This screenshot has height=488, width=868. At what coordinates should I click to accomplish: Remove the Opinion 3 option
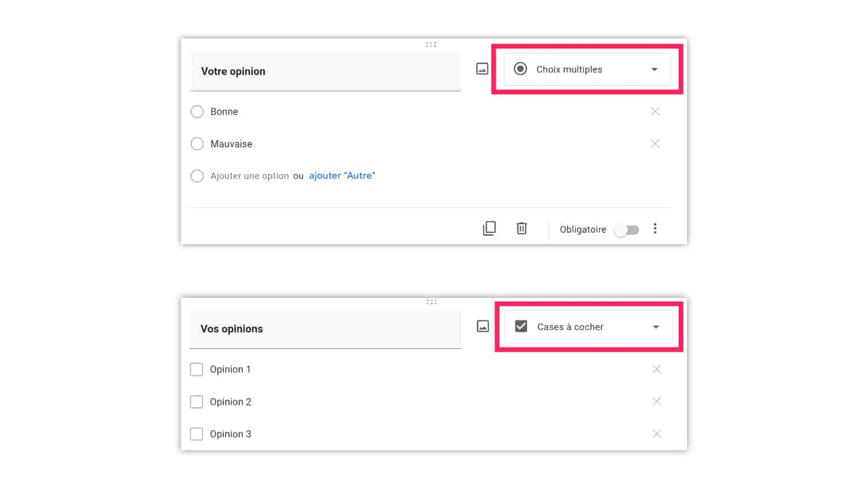point(657,434)
